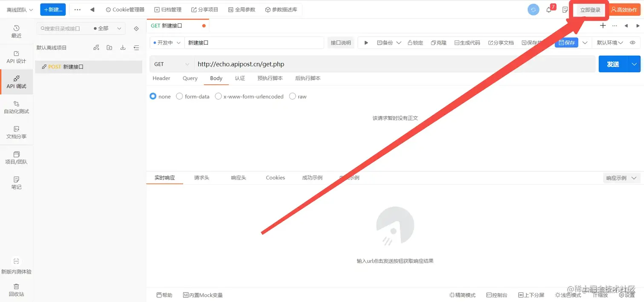Viewport: 644px width, 302px height.
Task: Switch to the Header tab
Action: click(161, 78)
